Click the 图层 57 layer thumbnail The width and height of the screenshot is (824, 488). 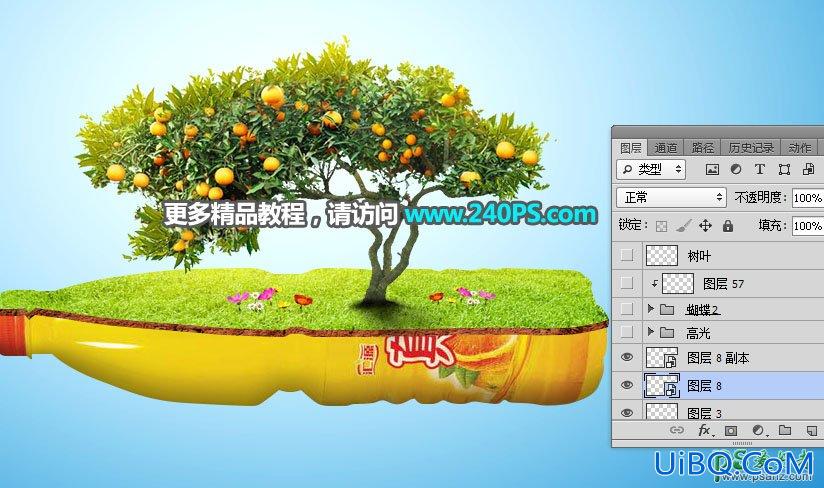(678, 283)
